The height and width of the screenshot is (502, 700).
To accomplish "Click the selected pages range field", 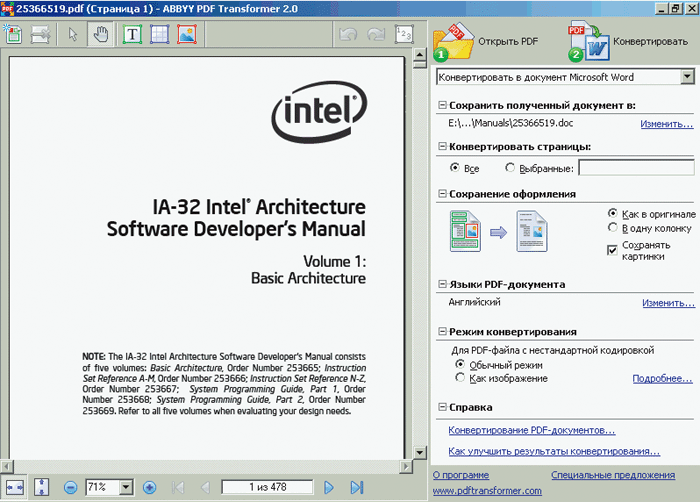I will [636, 168].
